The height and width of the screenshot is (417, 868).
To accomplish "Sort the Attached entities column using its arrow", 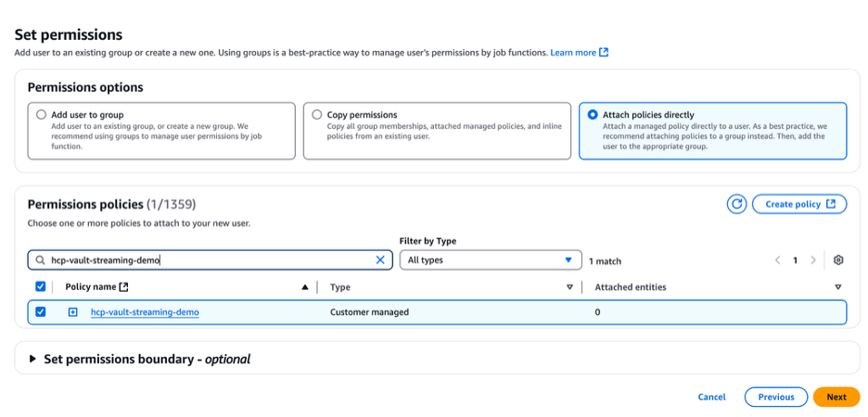I will click(838, 287).
